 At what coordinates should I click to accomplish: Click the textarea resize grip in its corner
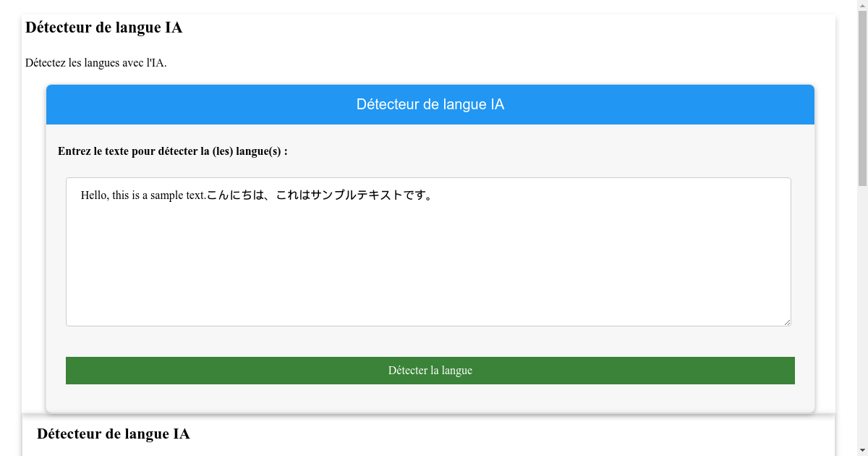pyautogui.click(x=788, y=322)
